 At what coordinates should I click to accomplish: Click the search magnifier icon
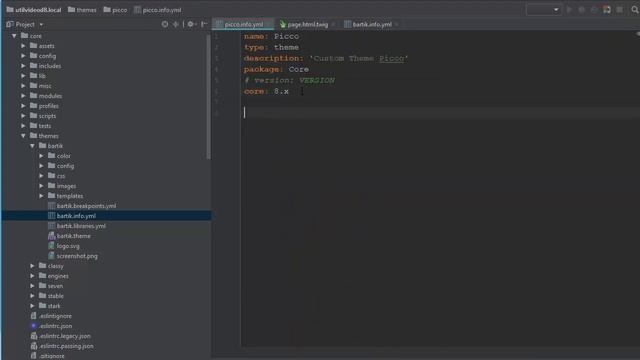coord(635,9)
